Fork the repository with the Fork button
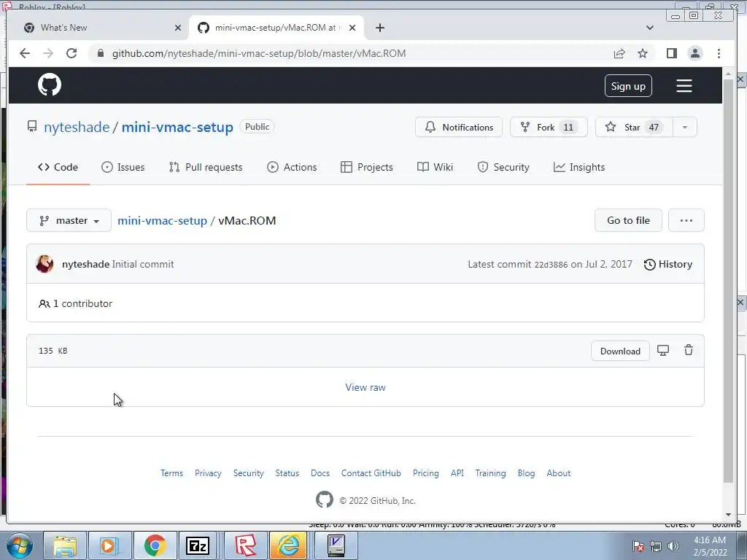Viewport: 747px width, 560px height. pyautogui.click(x=549, y=127)
